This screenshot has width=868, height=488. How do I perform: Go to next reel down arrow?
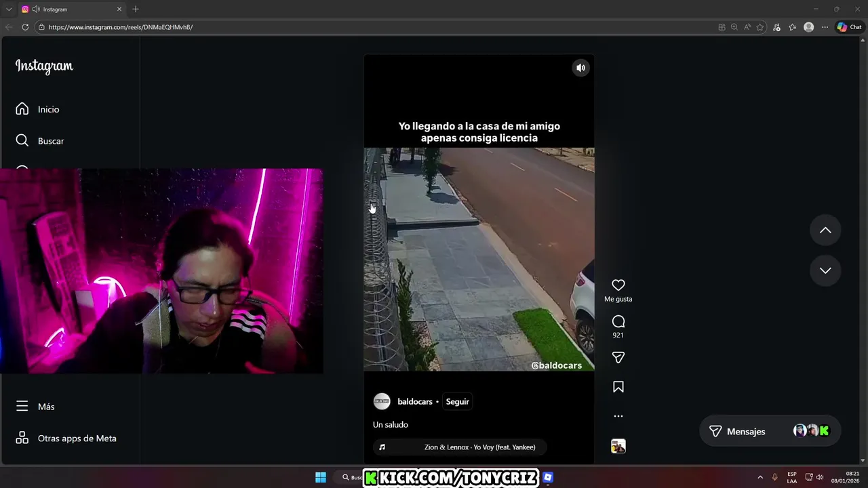tap(825, 270)
